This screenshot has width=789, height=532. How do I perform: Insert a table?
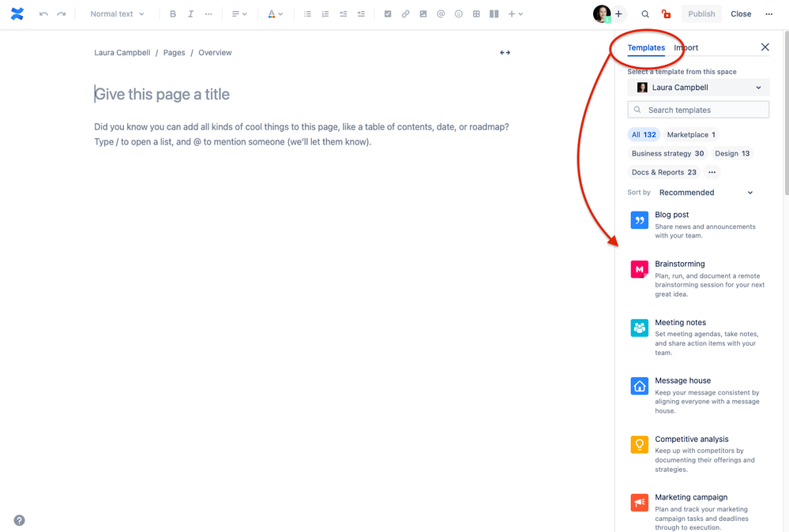coord(475,13)
